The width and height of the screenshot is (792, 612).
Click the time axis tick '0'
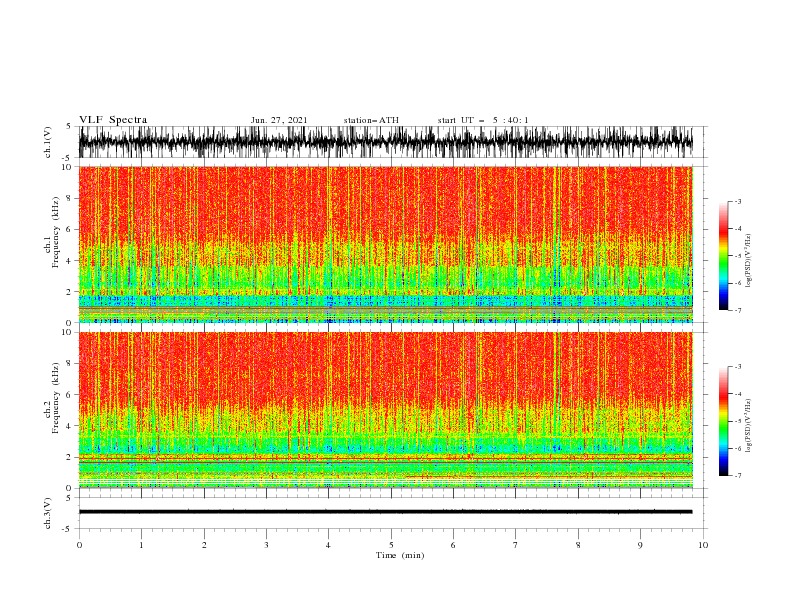(79, 545)
